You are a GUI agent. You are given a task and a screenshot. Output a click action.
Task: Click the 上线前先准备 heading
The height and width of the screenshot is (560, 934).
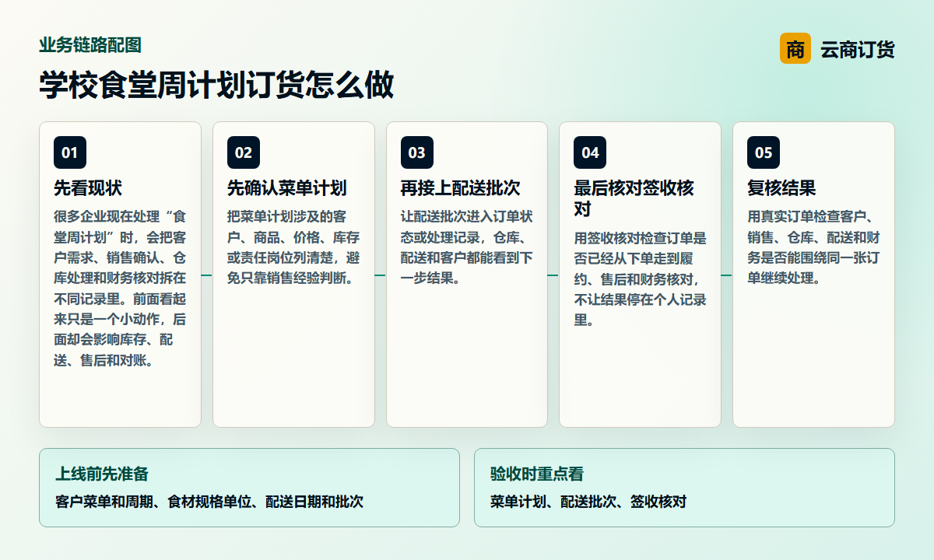click(x=102, y=474)
